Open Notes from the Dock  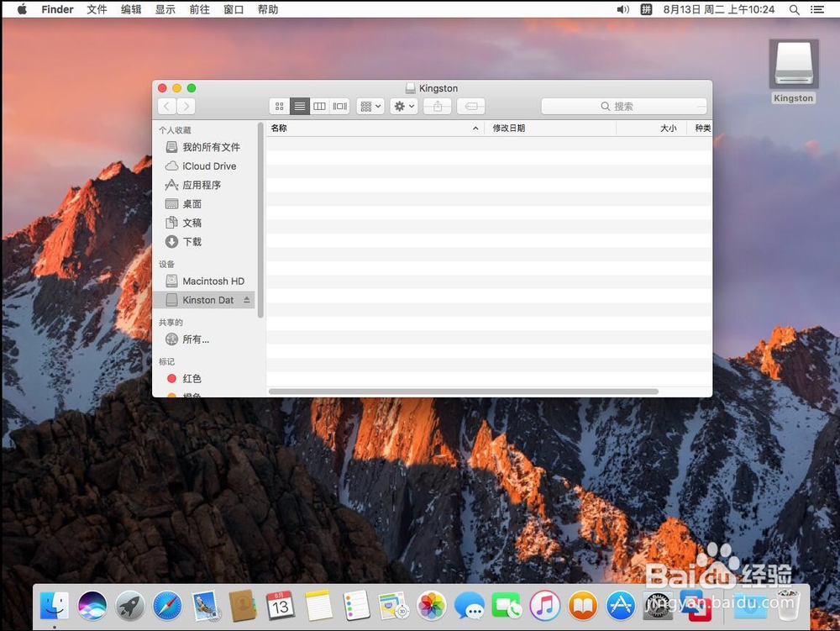click(x=318, y=606)
